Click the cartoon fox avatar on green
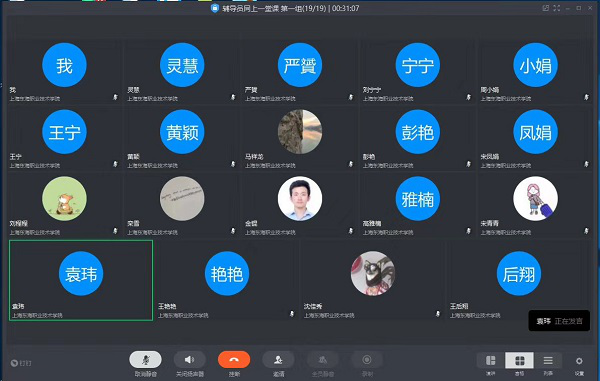This screenshot has height=381, width=600. [x=64, y=199]
